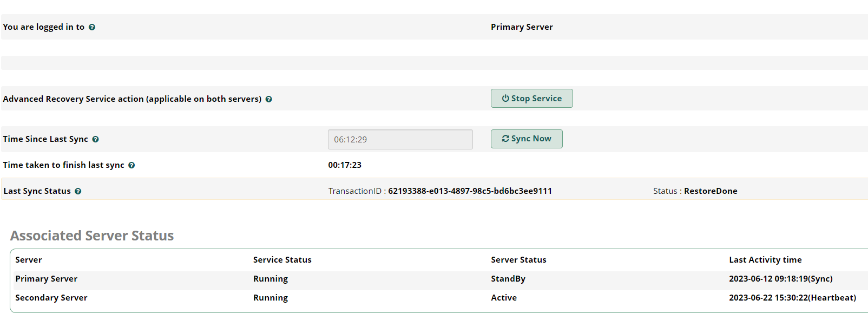The image size is (868, 313).
Task: Click the Service Status column header
Action: (282, 260)
